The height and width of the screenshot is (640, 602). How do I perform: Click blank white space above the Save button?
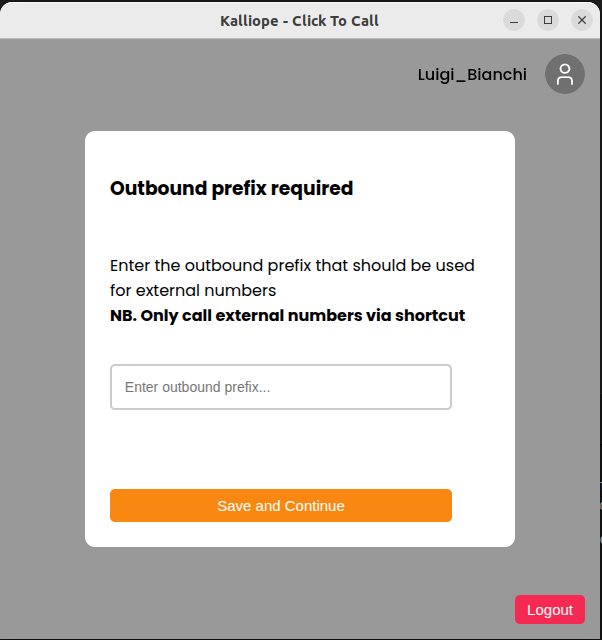coord(281,450)
